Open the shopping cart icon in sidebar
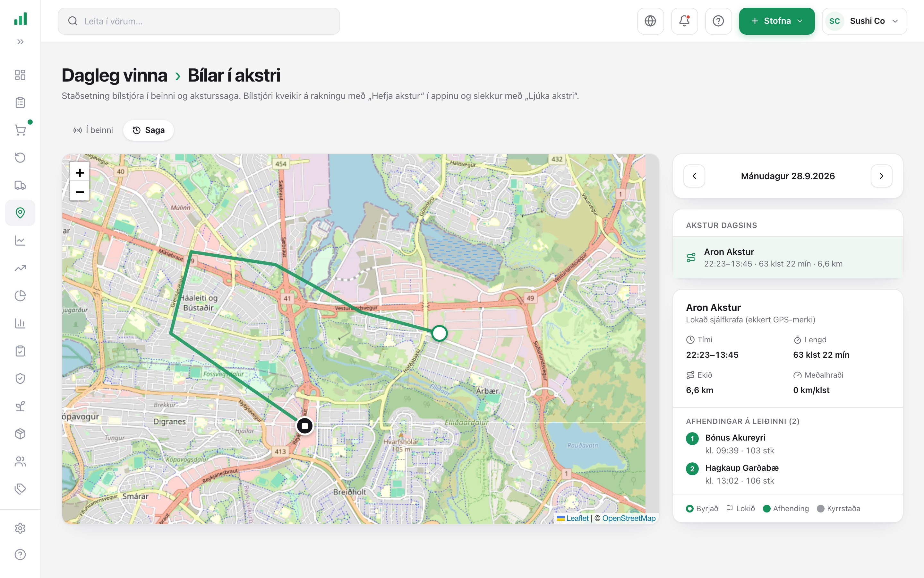This screenshot has height=578, width=924. pyautogui.click(x=20, y=130)
